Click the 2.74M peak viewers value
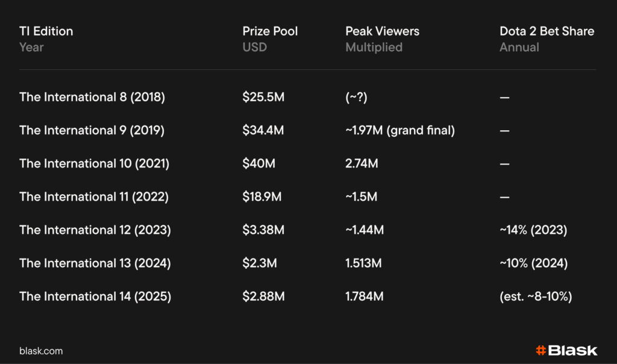The image size is (617, 364). [362, 163]
